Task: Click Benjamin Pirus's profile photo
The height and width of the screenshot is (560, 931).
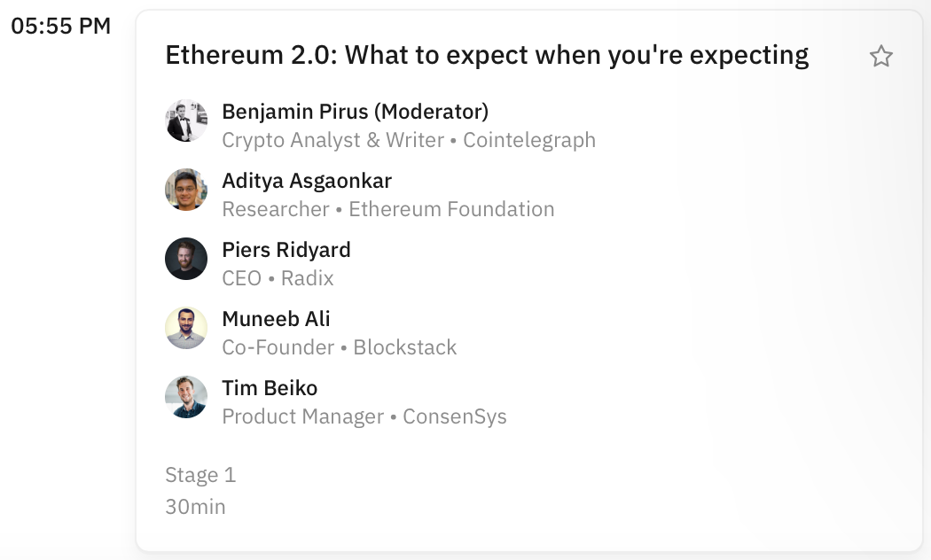Action: (186, 121)
